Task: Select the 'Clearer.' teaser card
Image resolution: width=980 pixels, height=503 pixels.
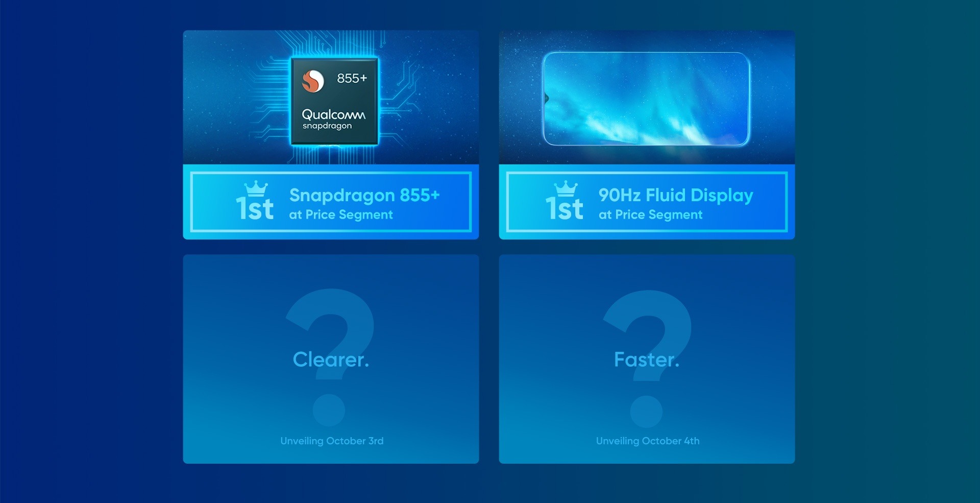Action: [331, 359]
